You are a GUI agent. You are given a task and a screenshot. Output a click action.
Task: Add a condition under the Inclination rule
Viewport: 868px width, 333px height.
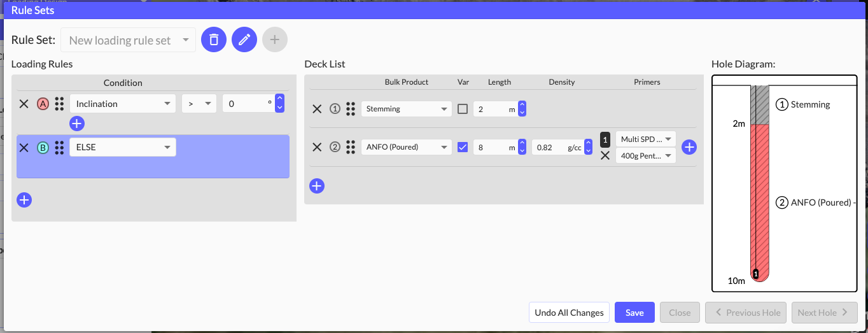(x=77, y=124)
